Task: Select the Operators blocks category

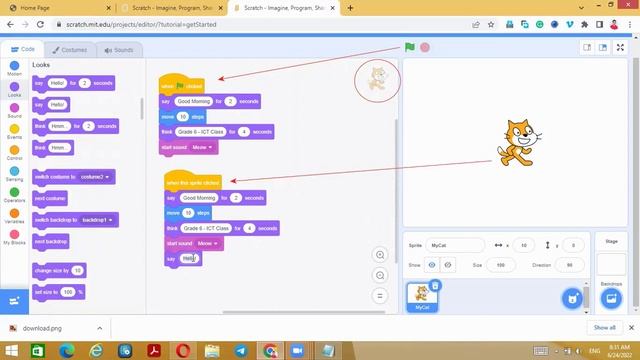Action: point(14,195)
